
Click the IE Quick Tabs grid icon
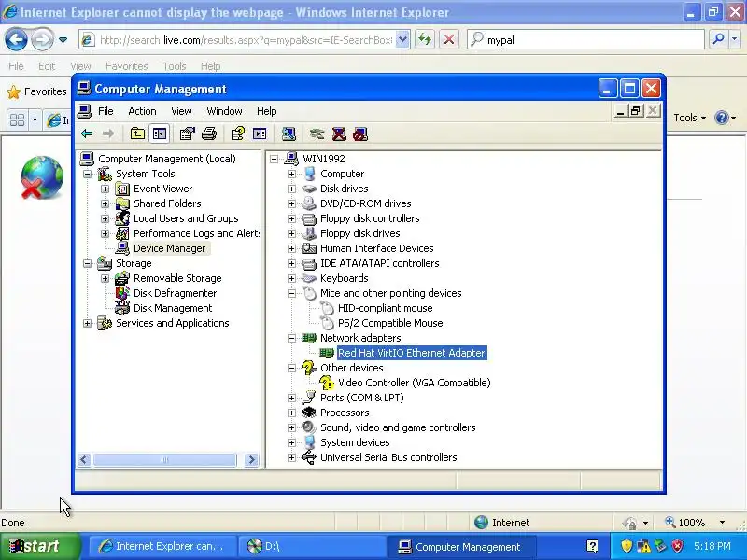(x=17, y=119)
